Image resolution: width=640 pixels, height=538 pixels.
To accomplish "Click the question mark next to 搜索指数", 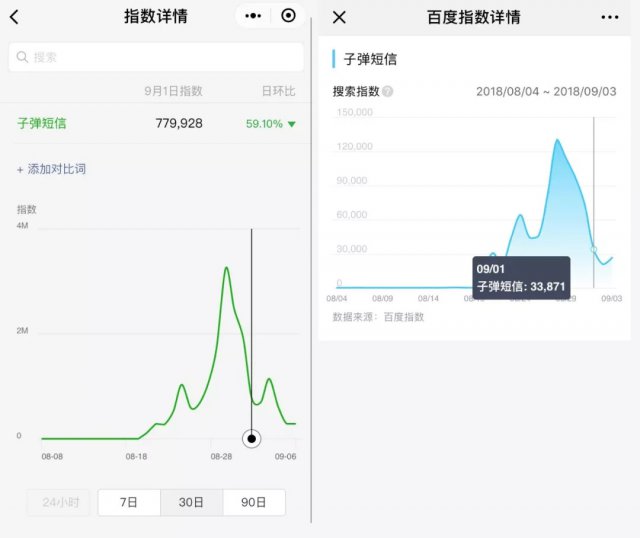I will [x=387, y=92].
